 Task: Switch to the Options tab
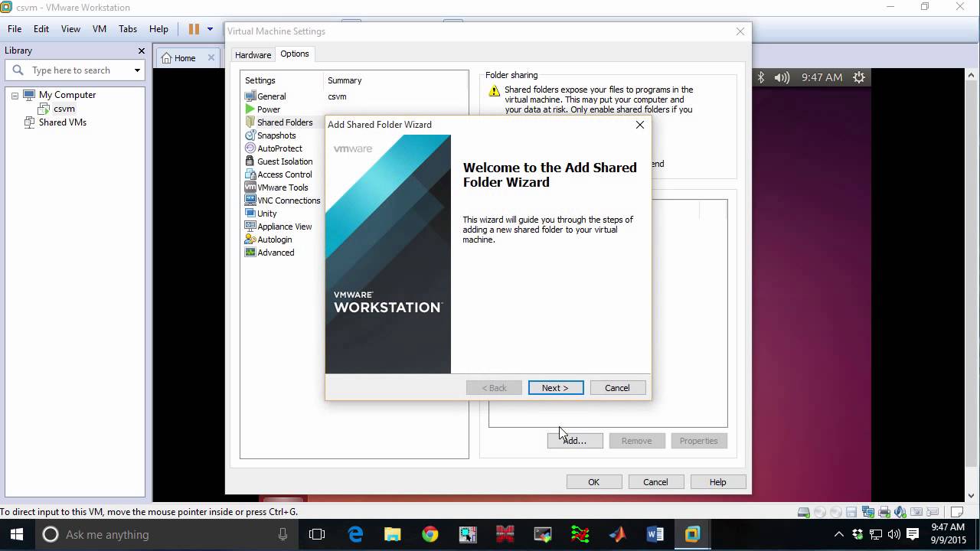coord(295,54)
